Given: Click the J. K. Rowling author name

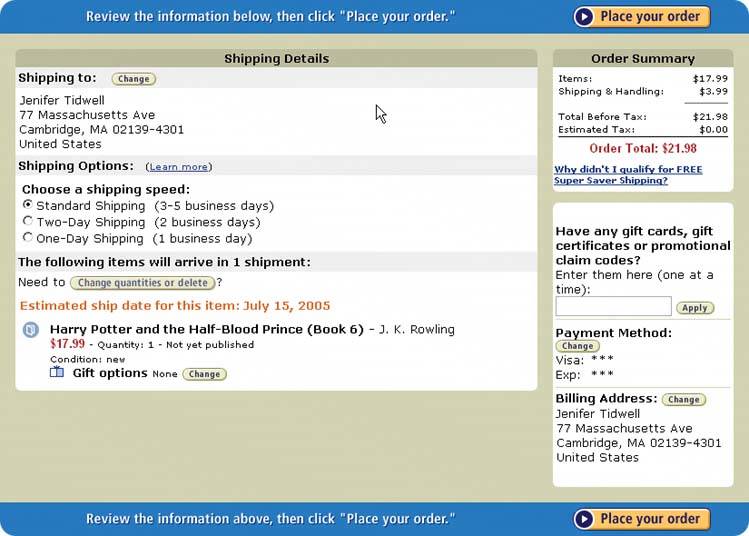Looking at the screenshot, I should pos(415,329).
